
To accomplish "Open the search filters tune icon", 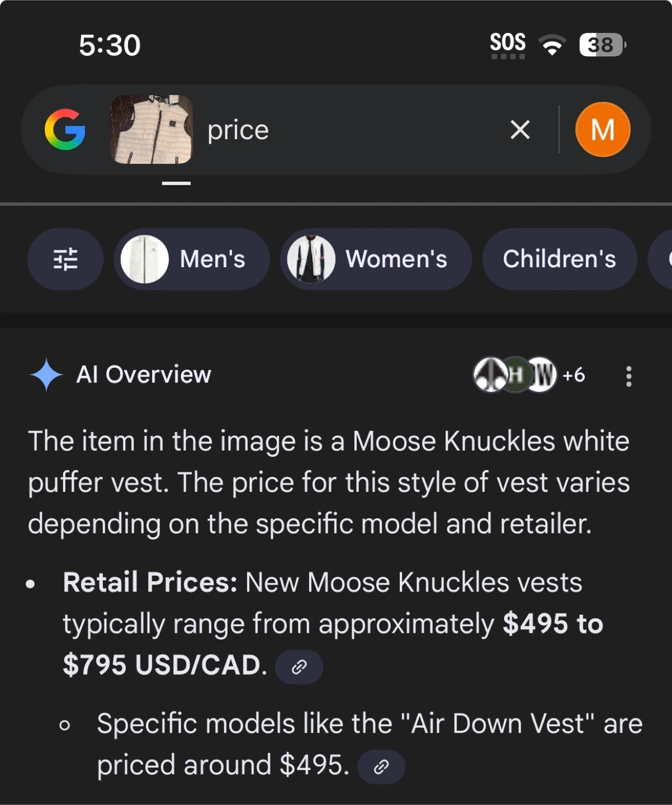I will [65, 259].
